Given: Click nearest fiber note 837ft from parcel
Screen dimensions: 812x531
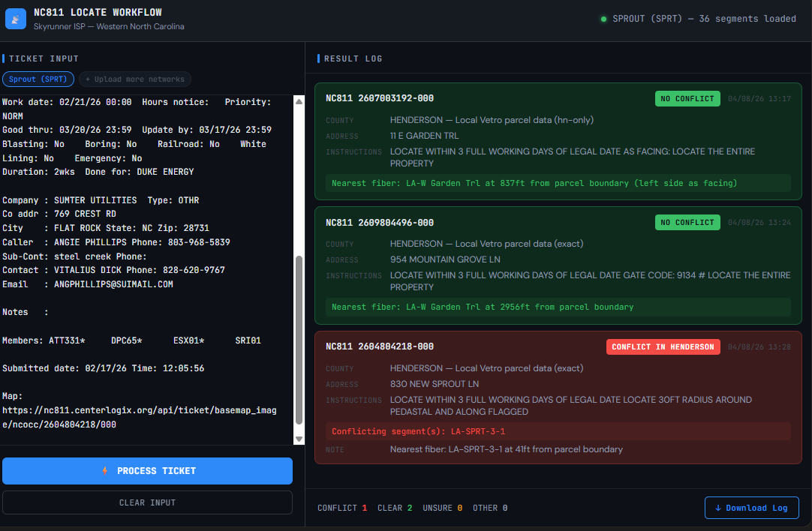Looking at the screenshot, I should (x=558, y=183).
